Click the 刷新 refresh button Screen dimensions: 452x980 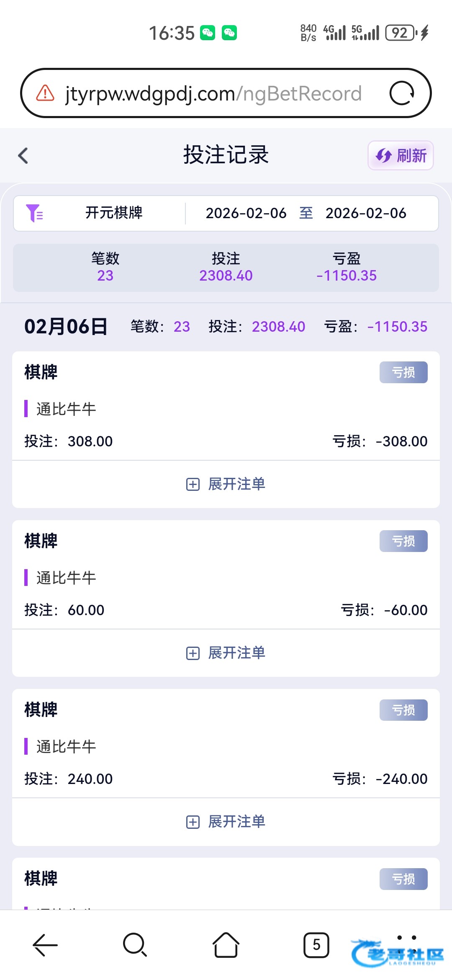(401, 155)
